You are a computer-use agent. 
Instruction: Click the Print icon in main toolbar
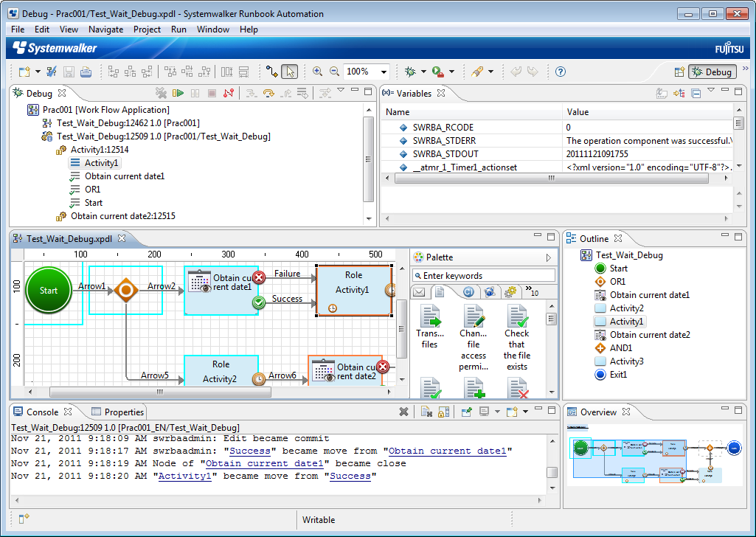(86, 72)
